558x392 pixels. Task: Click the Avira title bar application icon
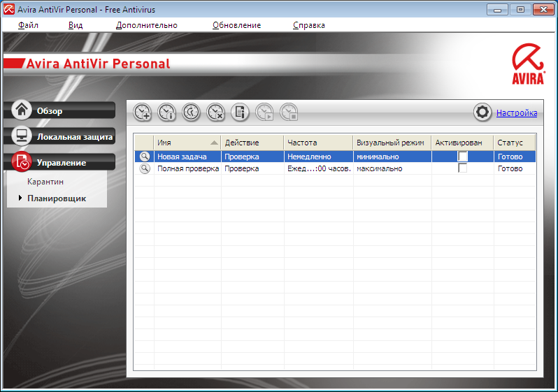pos(9,9)
